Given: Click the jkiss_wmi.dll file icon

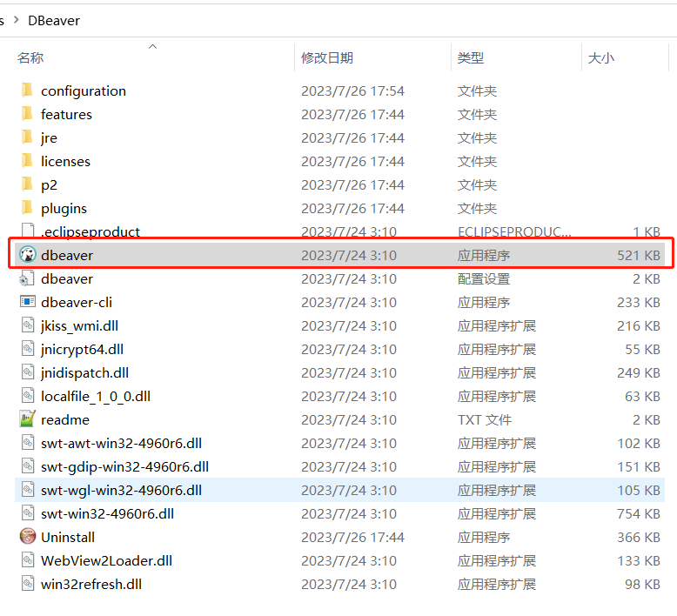Looking at the screenshot, I should [x=28, y=325].
